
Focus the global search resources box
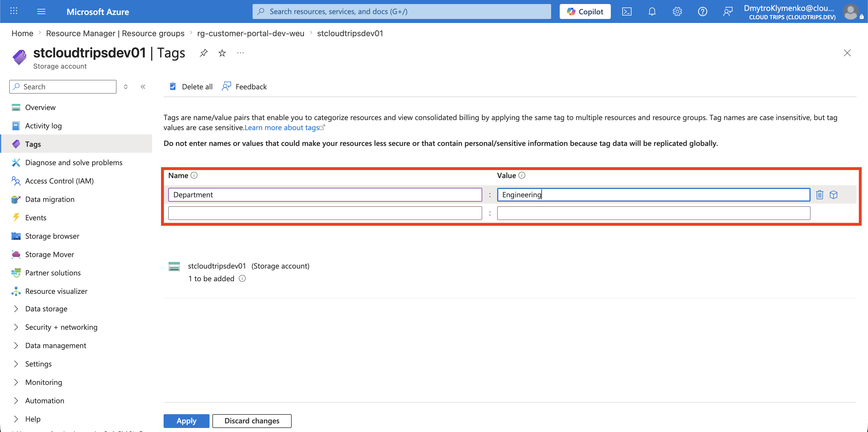[x=402, y=11]
